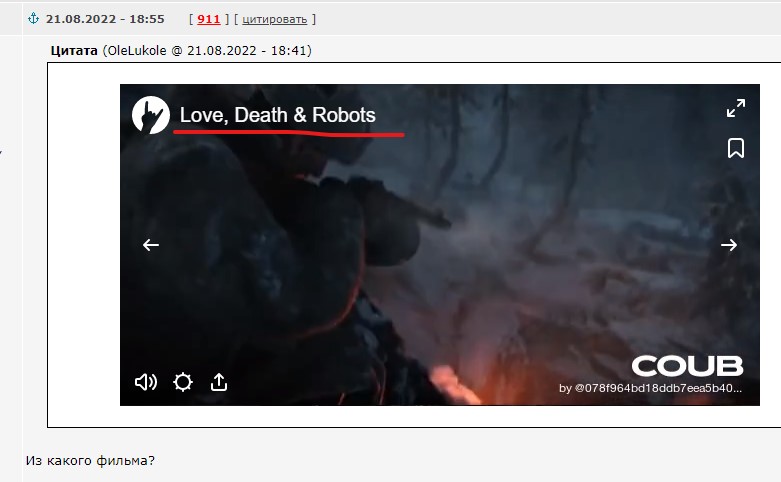Click the цитировать quote link
781x482 pixels.
click(274, 19)
